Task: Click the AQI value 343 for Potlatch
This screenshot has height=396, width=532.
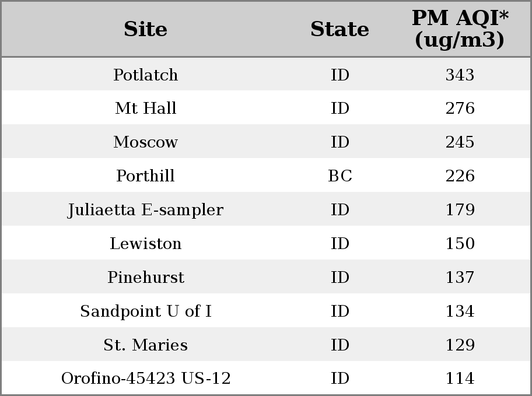Action: pyautogui.click(x=460, y=75)
